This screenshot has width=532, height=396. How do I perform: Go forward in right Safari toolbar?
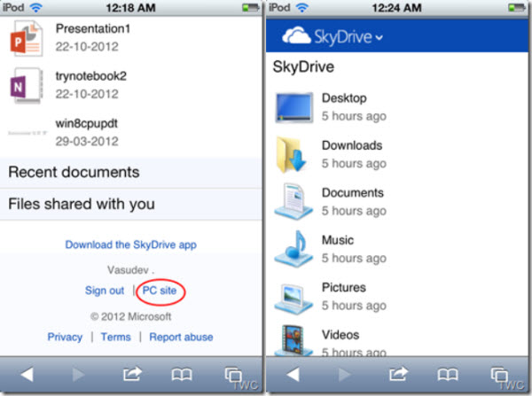(x=344, y=375)
